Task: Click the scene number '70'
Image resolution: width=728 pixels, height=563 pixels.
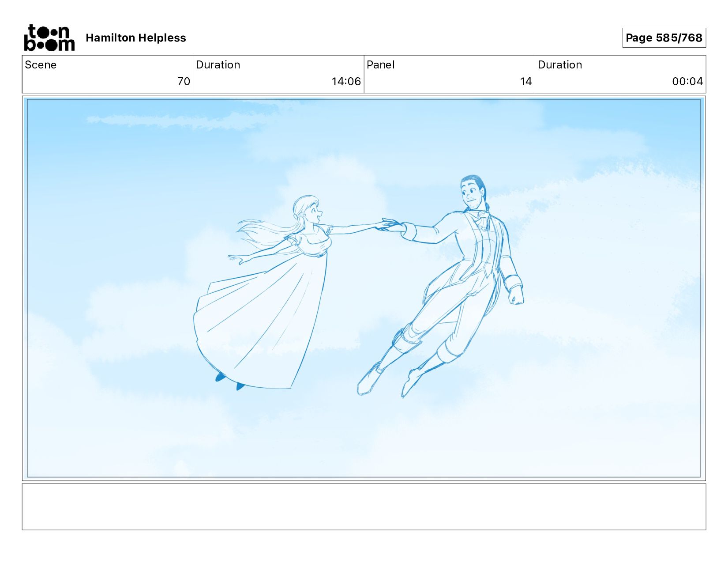Action: 184,81
